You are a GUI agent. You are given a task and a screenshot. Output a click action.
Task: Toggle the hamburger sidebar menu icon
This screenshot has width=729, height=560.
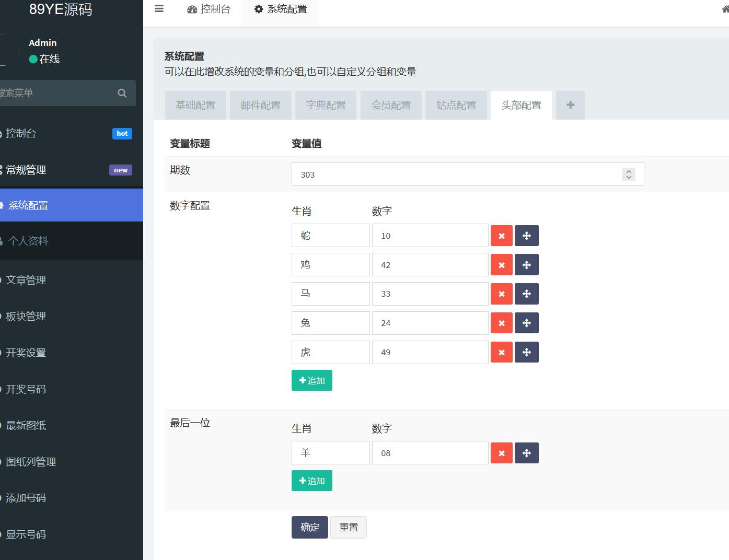click(159, 9)
